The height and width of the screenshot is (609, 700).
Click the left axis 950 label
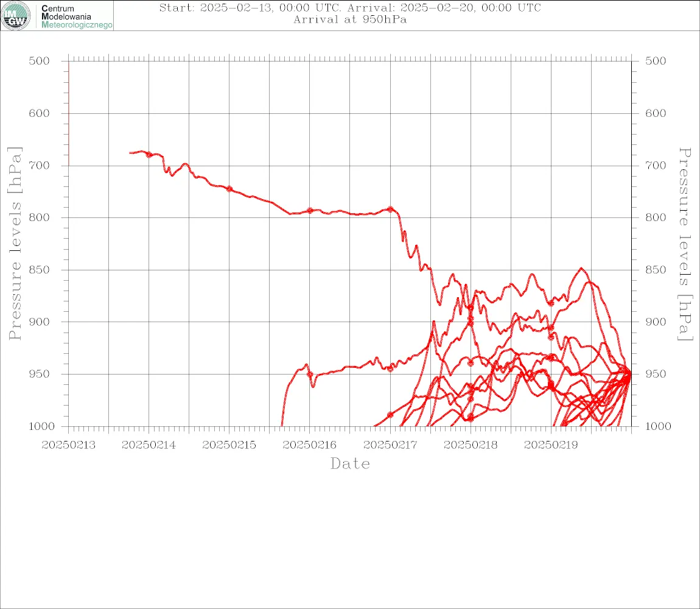click(x=40, y=374)
